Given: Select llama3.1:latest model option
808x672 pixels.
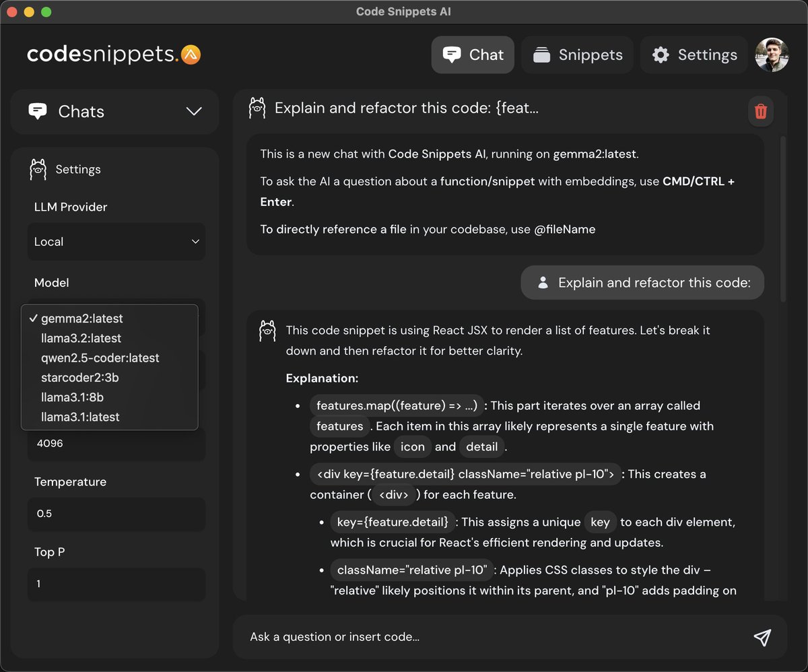Looking at the screenshot, I should [110, 417].
